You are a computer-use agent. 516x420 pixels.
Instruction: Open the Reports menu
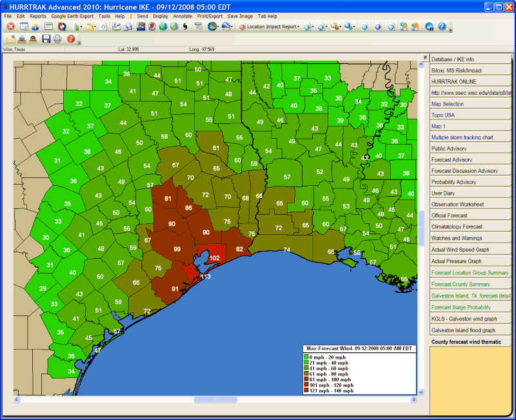(x=37, y=15)
